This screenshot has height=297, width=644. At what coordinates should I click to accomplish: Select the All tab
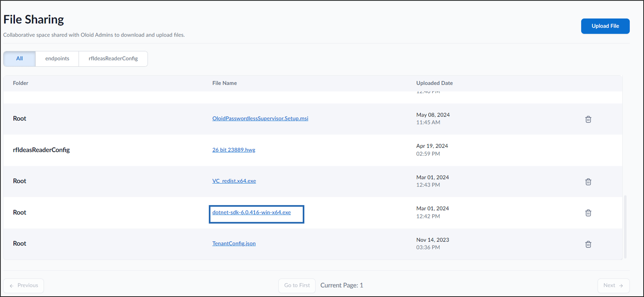click(x=20, y=59)
